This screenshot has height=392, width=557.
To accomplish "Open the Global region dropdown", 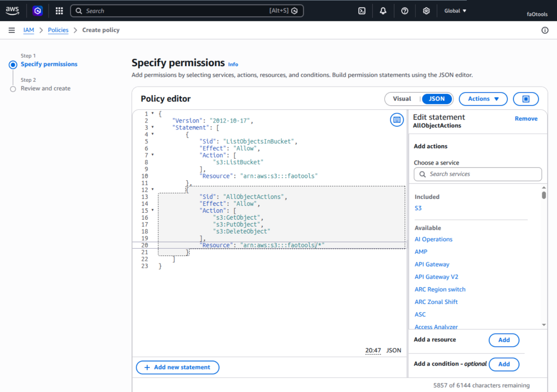I will coord(455,11).
